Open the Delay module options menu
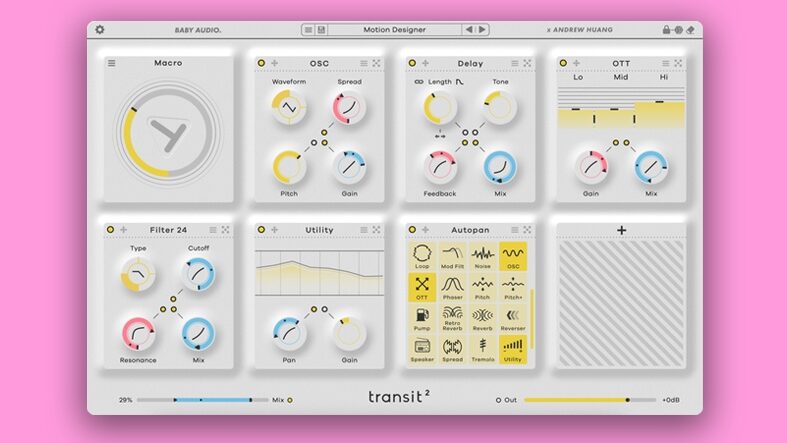 pyautogui.click(x=513, y=63)
